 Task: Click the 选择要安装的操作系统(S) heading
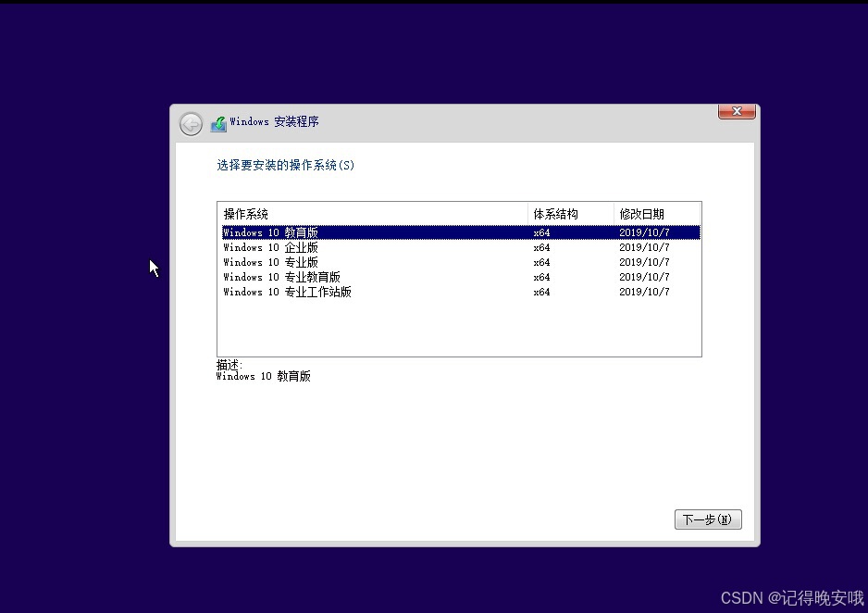(285, 165)
